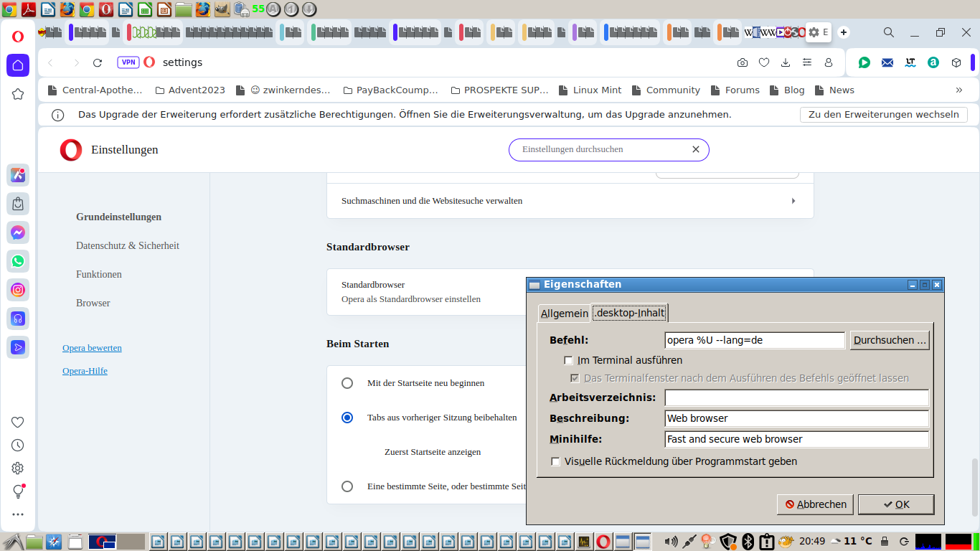Reload the settings page
Image resolution: width=980 pixels, height=551 pixels.
[98, 62]
